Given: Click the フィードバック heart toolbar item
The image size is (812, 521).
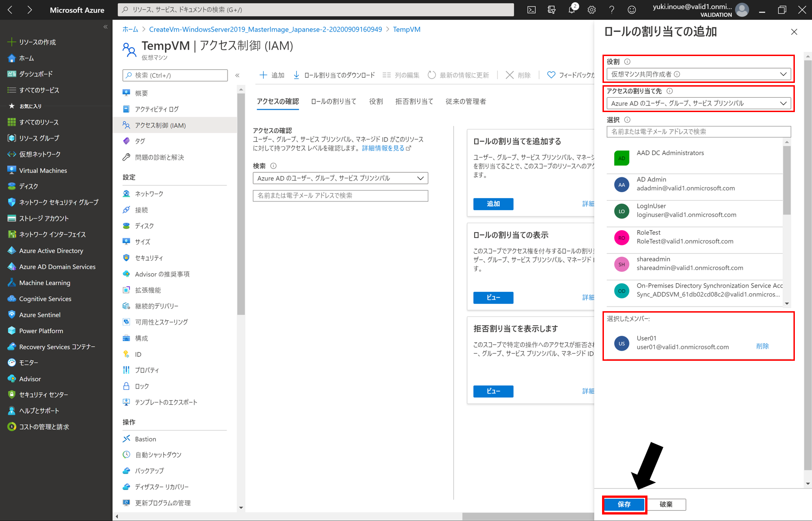Looking at the screenshot, I should 571,75.
